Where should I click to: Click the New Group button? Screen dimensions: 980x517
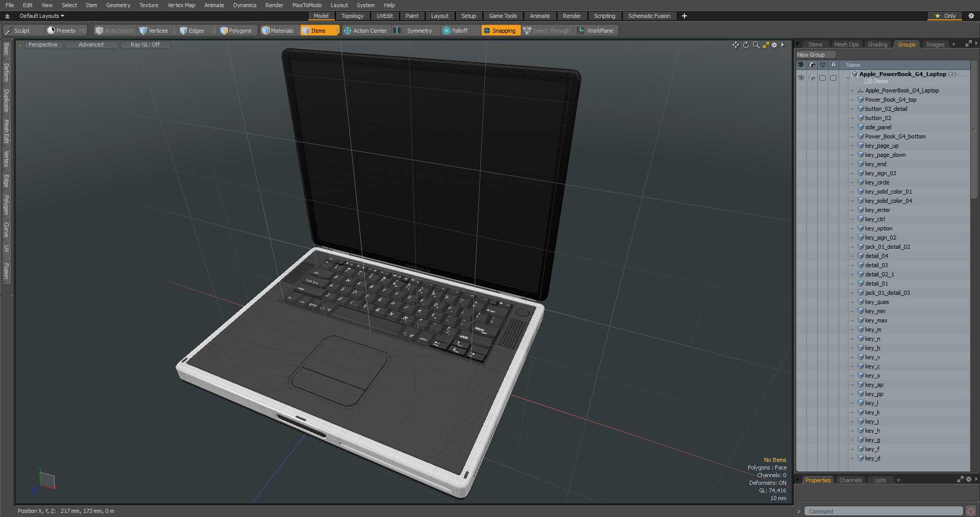coord(815,55)
